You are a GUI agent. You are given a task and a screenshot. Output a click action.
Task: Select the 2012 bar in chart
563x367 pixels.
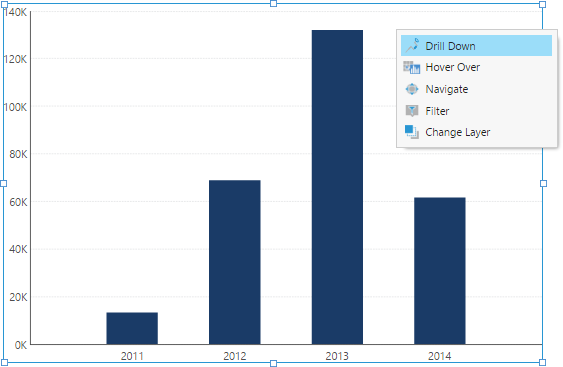point(235,262)
